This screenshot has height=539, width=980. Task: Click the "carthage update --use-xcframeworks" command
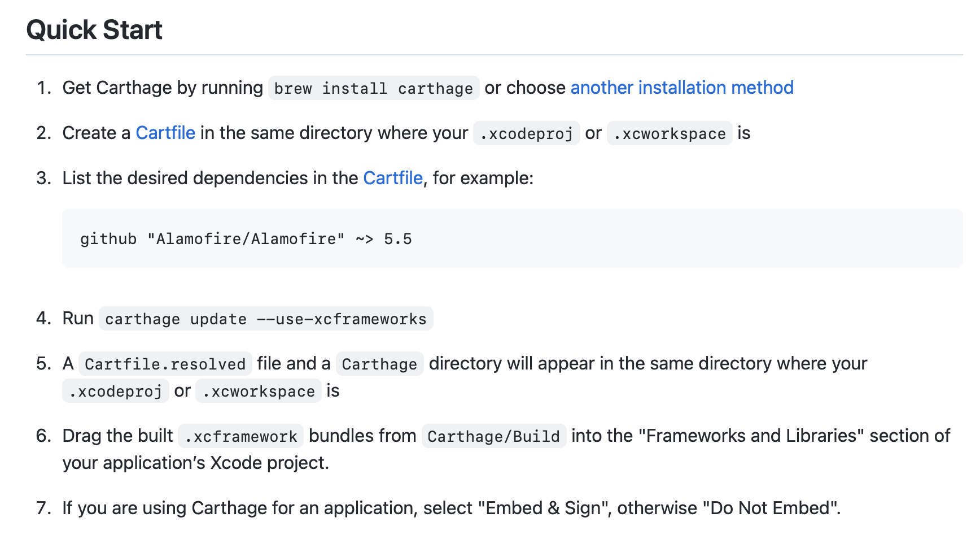pyautogui.click(x=266, y=319)
